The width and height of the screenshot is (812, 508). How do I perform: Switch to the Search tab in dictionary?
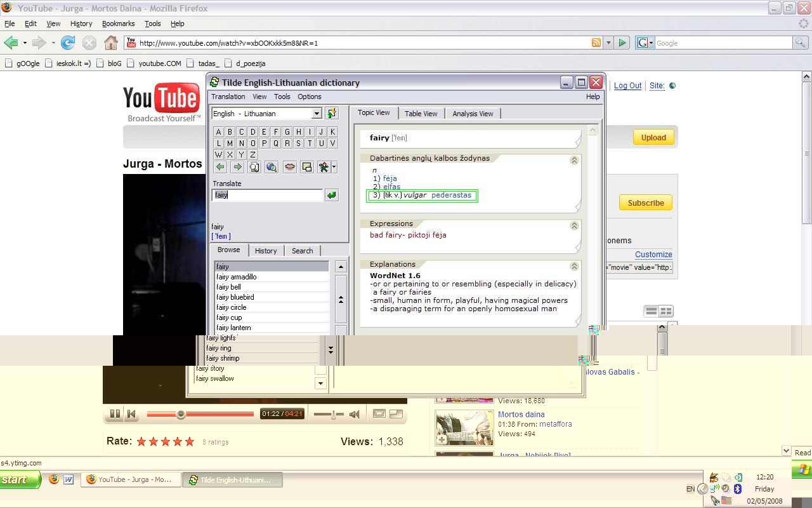tap(302, 251)
